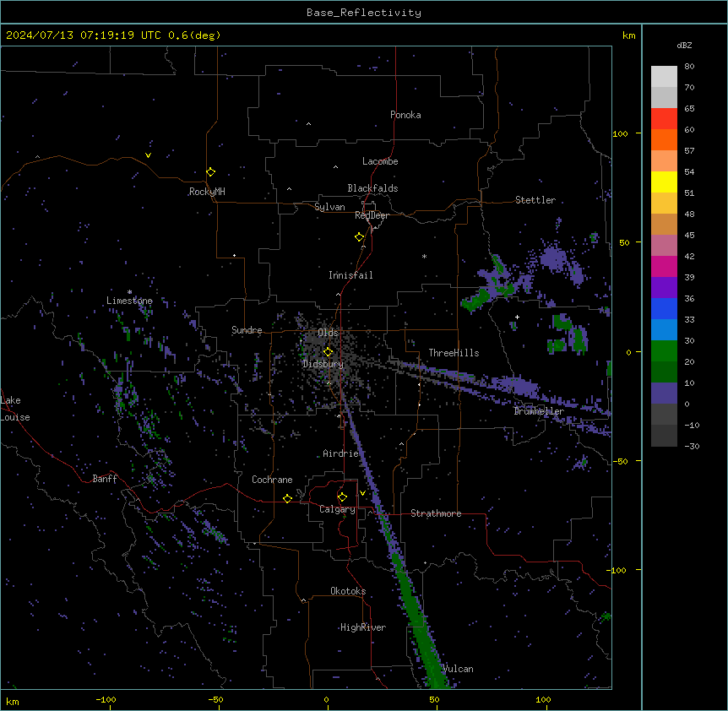Image resolution: width=728 pixels, height=711 pixels.
Task: Click the Base_Reflectivity title text
Action: pos(364,13)
